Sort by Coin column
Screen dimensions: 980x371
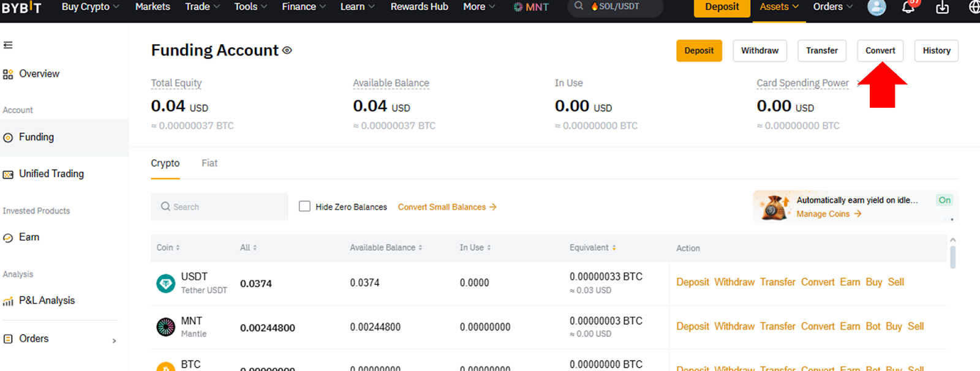(168, 248)
